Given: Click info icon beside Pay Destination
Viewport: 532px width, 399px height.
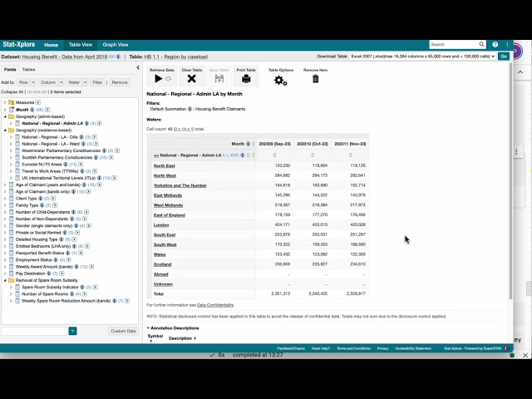Looking at the screenshot, I should coord(48,273).
